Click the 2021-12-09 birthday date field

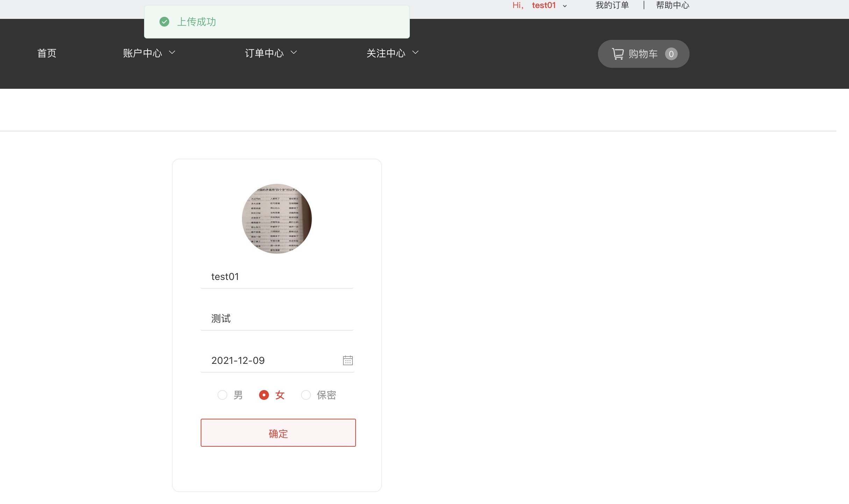click(x=269, y=360)
